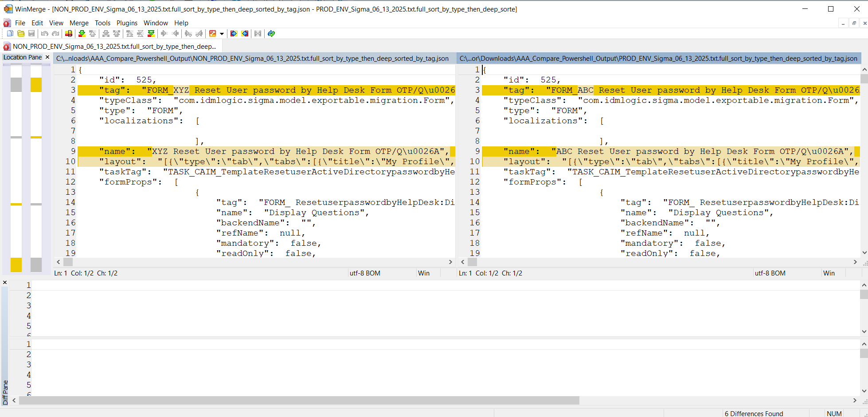Viewport: 868px width, 417px height.
Task: Open the Plugins menu
Action: click(x=127, y=23)
